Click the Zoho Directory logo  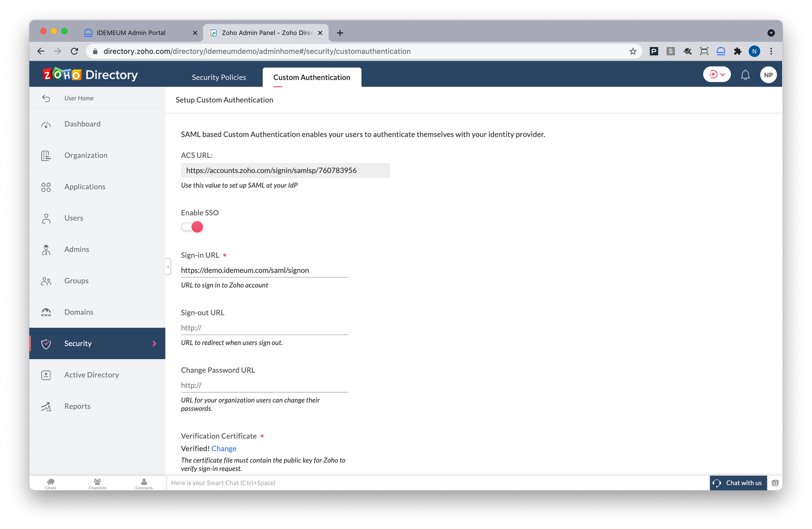[x=90, y=75]
